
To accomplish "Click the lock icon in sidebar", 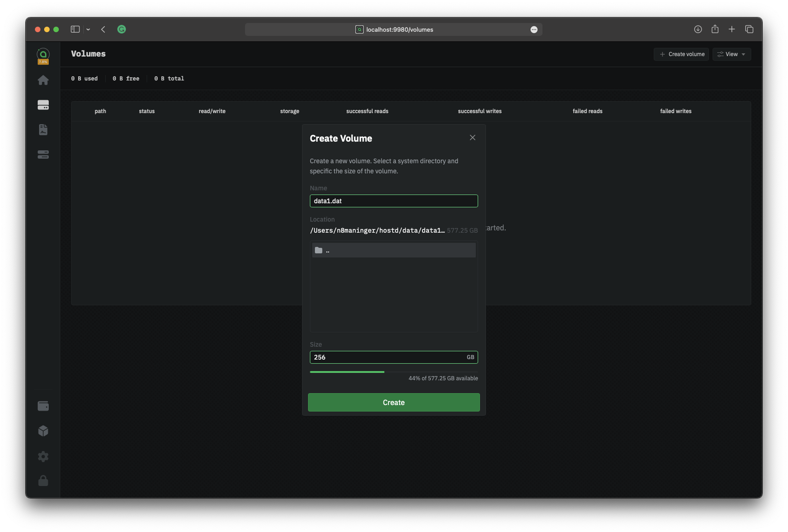I will pos(43,481).
